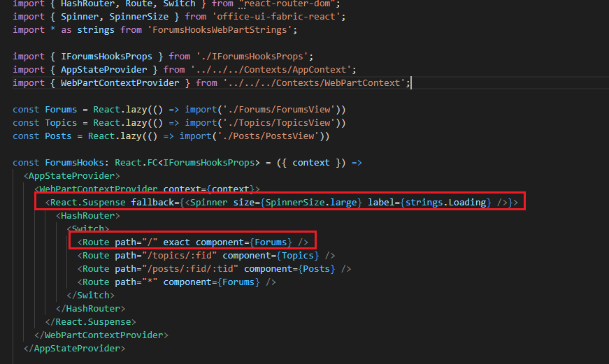Click the closing WebPartContextProvider tag
This screenshot has height=364, width=609.
tap(101, 335)
